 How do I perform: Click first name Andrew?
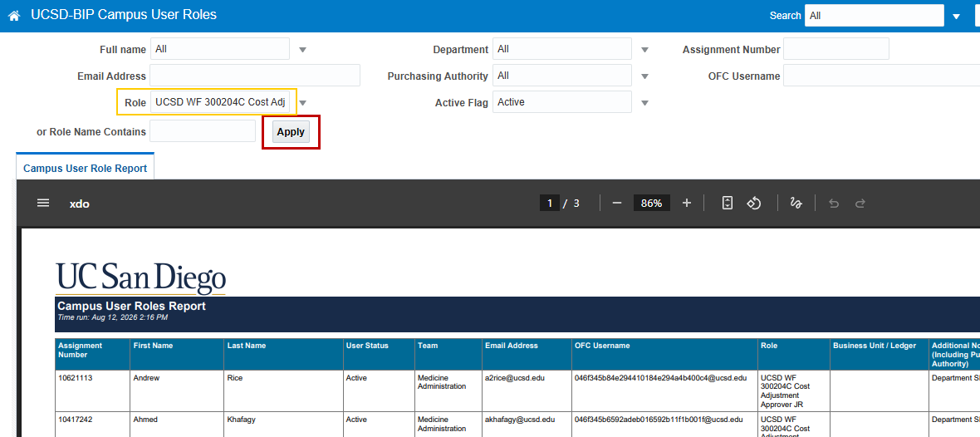coord(146,378)
